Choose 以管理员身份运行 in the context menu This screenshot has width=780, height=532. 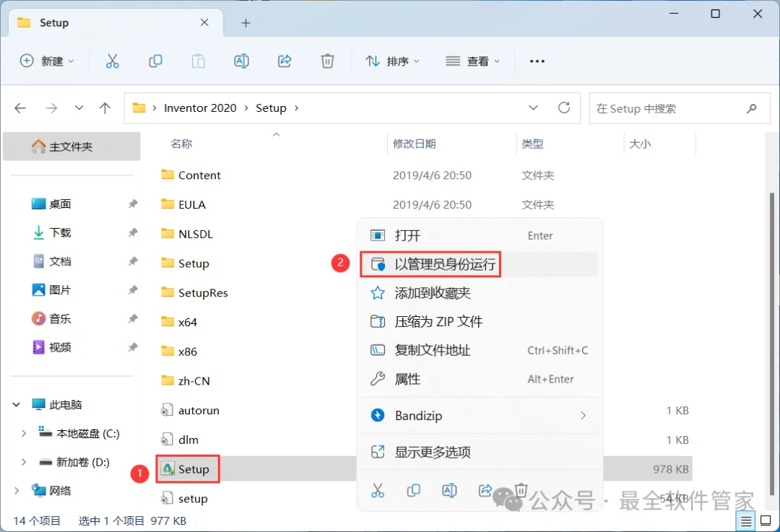480,264
